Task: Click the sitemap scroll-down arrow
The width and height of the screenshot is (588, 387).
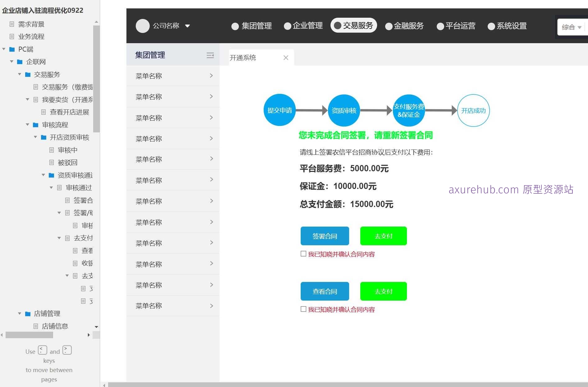Action: coord(96,327)
